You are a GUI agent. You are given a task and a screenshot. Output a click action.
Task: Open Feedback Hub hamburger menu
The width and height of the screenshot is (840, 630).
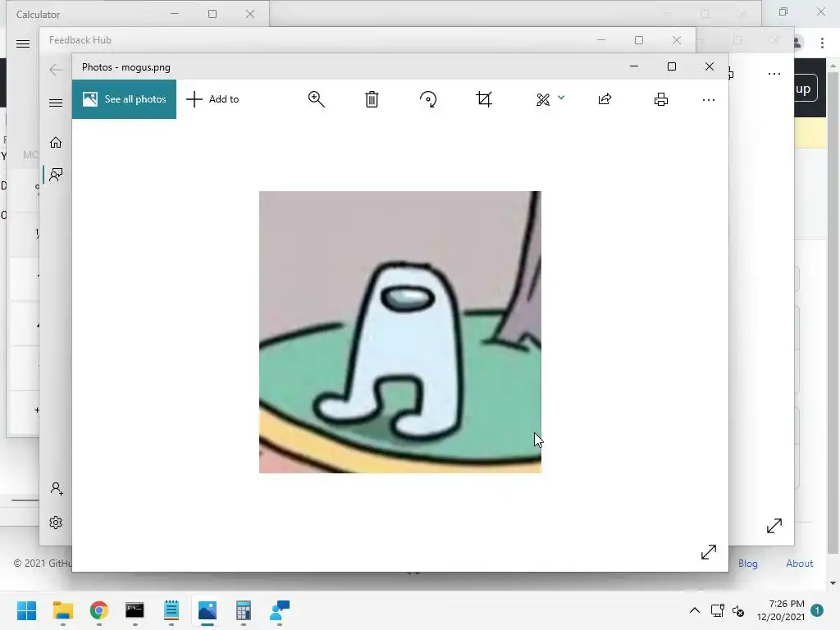56,103
